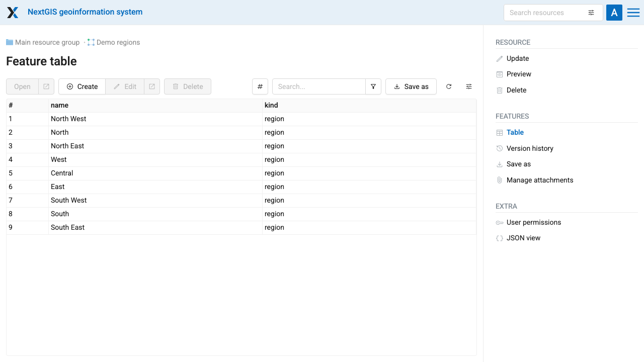This screenshot has height=362, width=644.
Task: Click the Create button
Action: [x=82, y=86]
